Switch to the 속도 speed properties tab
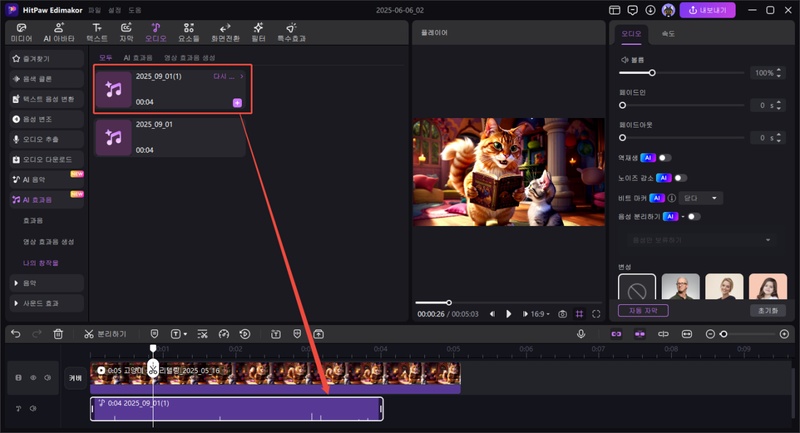The height and width of the screenshot is (433, 800). pos(668,34)
